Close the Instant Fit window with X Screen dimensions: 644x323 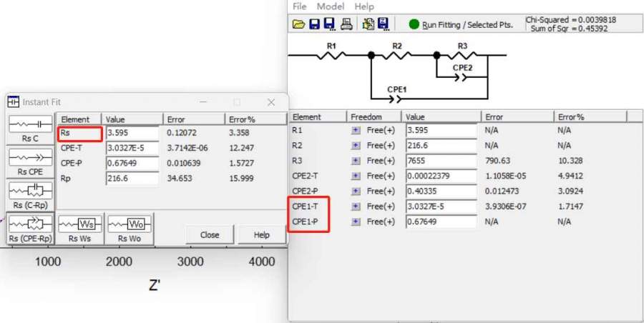pyautogui.click(x=271, y=102)
